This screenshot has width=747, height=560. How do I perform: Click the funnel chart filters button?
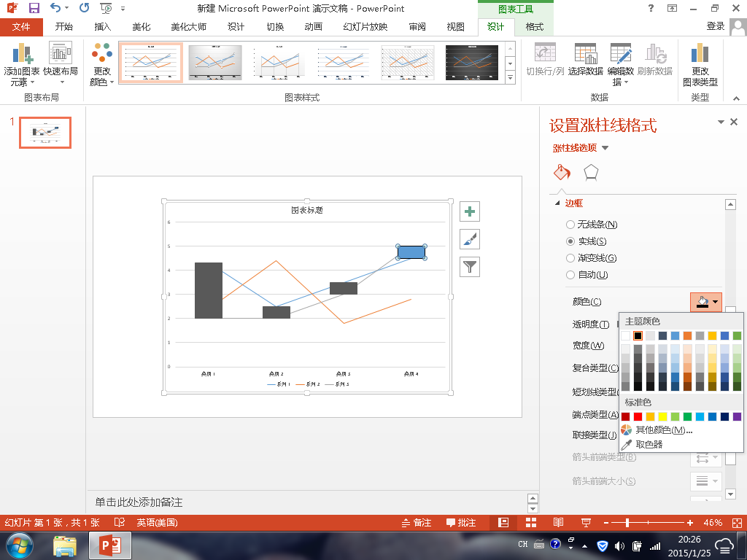click(470, 267)
